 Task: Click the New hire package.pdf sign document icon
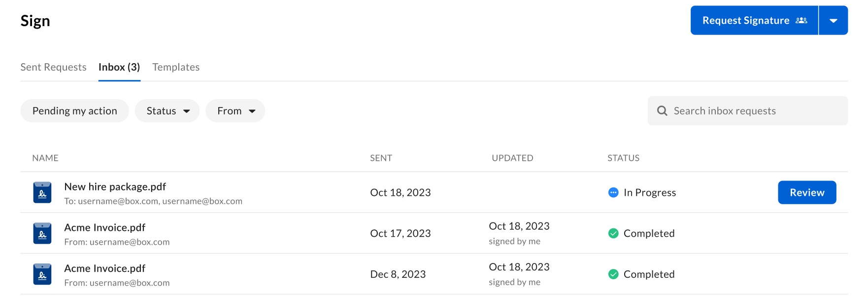click(x=42, y=192)
